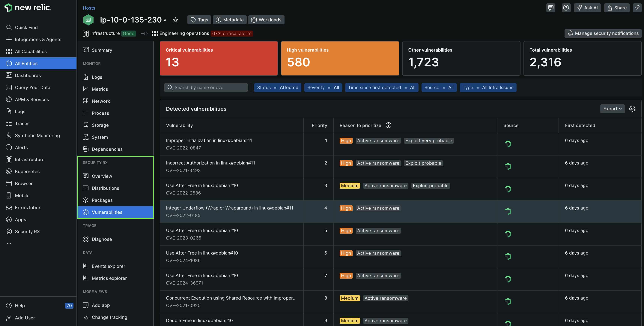Click the help question mark icon in header
This screenshot has height=326, width=644.
click(x=566, y=8)
